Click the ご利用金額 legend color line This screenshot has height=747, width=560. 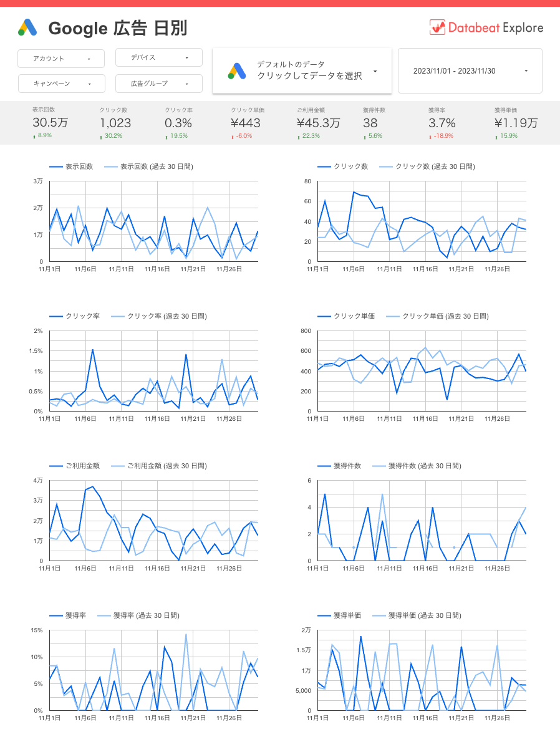56,466
